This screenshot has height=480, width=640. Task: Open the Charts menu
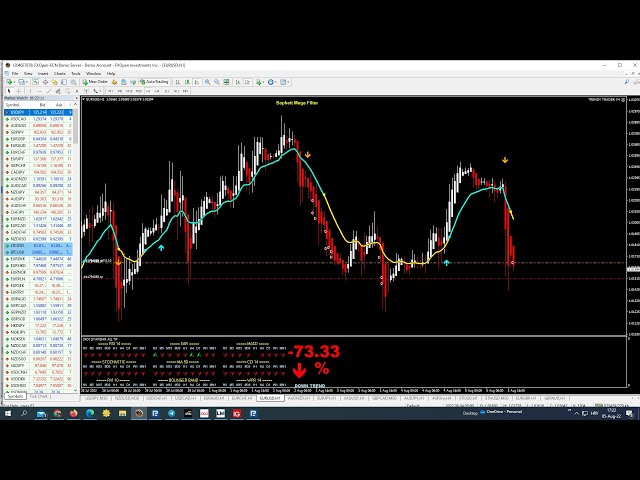(x=59, y=73)
